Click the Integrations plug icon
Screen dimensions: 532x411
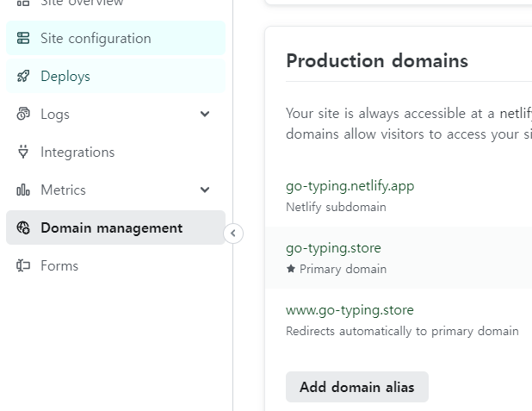tap(23, 153)
